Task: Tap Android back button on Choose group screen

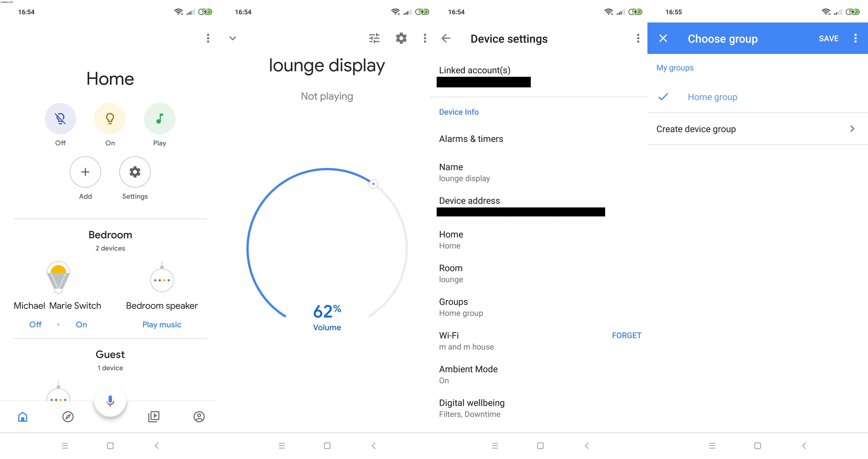Action: [804, 446]
